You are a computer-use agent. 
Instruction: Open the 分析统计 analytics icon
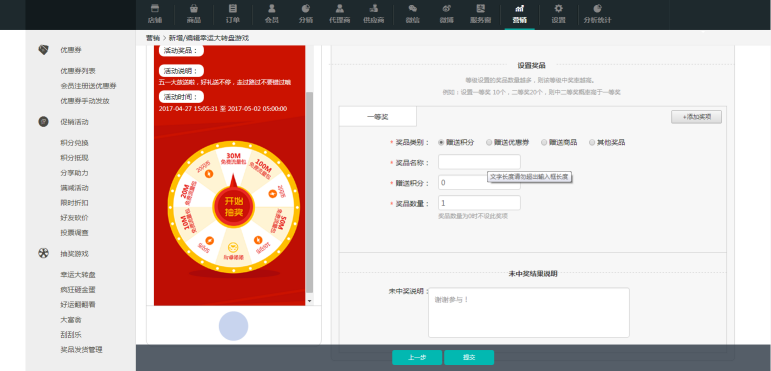[597, 8]
